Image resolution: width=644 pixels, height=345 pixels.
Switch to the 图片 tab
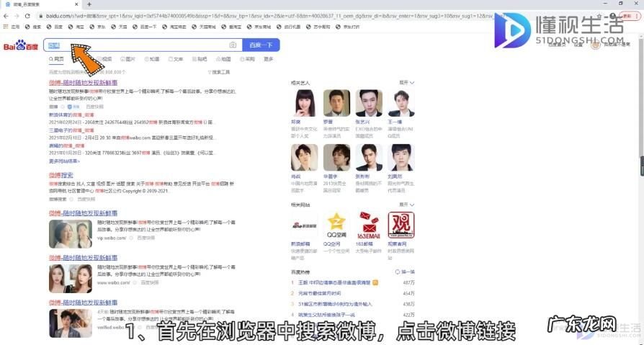[x=128, y=59]
